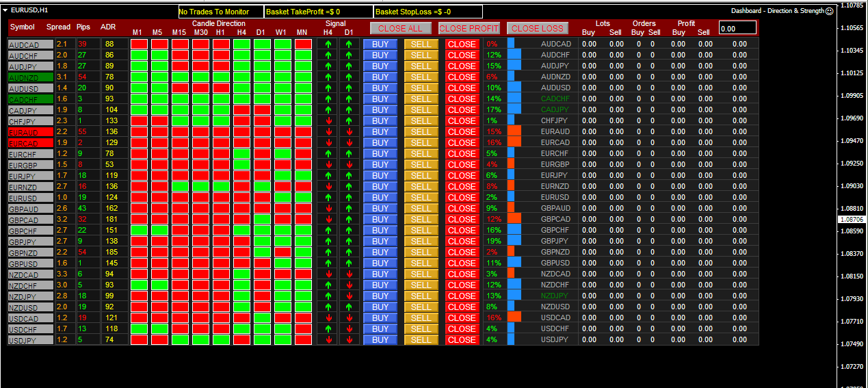Click the highlighted 1.08706 price on axis
Image resolution: width=868 pixels, height=388 pixels.
pos(852,219)
